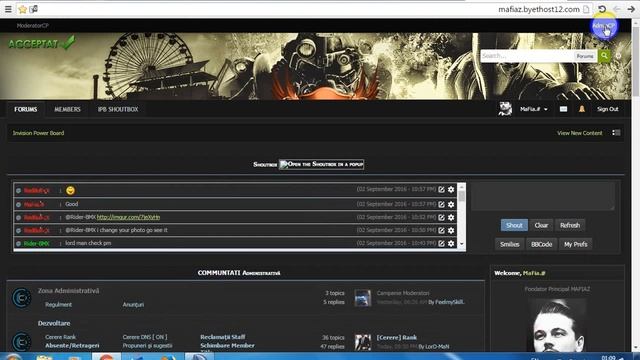Click status dot beside Rider-BMX shout
The image size is (640, 360).
coord(18,244)
